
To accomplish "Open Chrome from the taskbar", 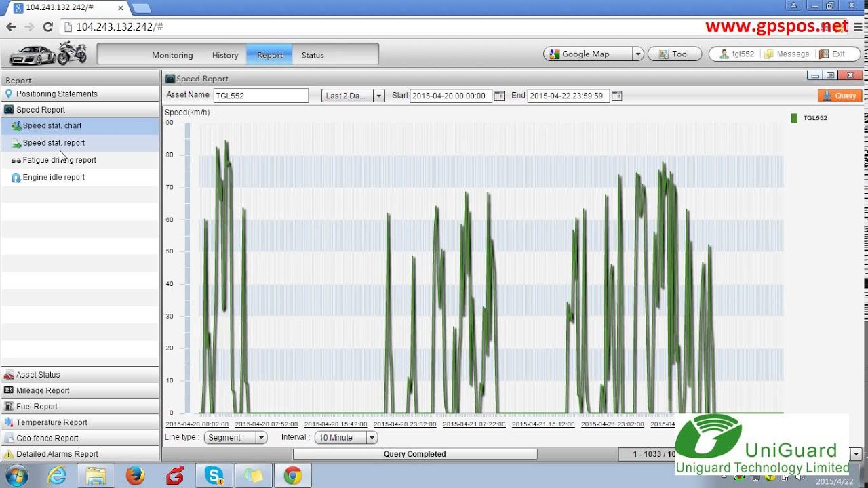I will (x=293, y=476).
